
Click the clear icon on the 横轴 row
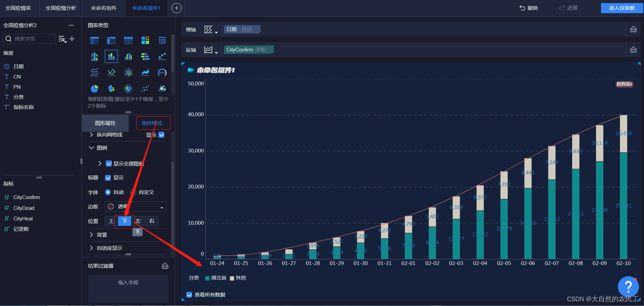tap(633, 29)
